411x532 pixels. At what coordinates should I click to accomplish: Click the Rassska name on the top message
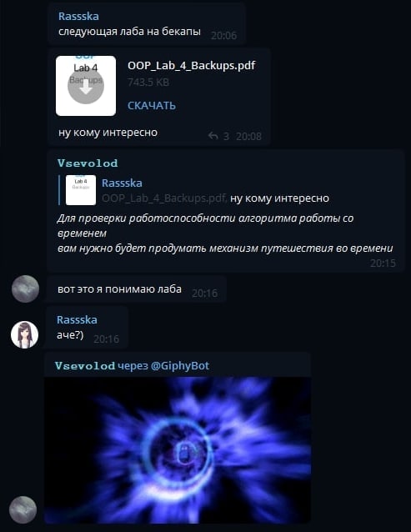click(78, 17)
